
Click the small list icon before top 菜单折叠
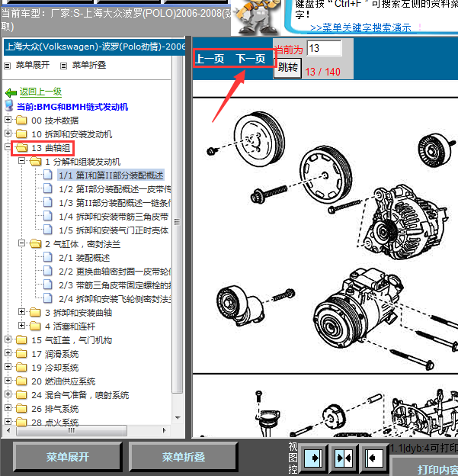[63, 66]
